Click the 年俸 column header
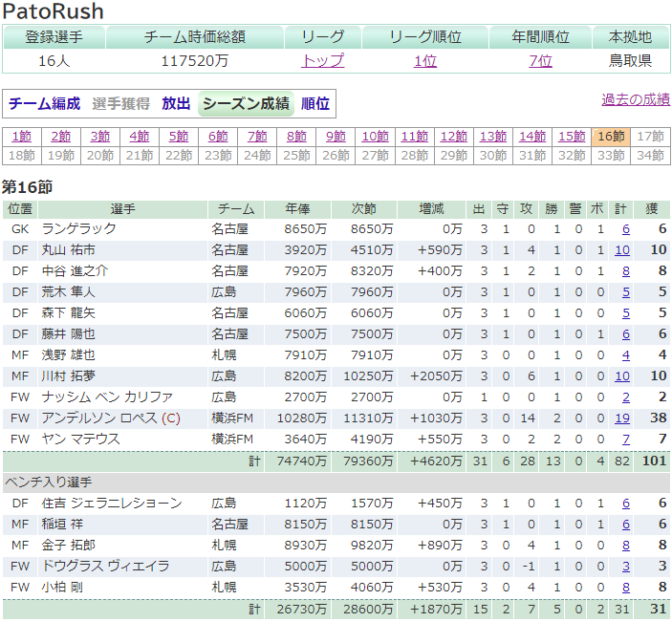This screenshot has height=622, width=672. point(298,209)
